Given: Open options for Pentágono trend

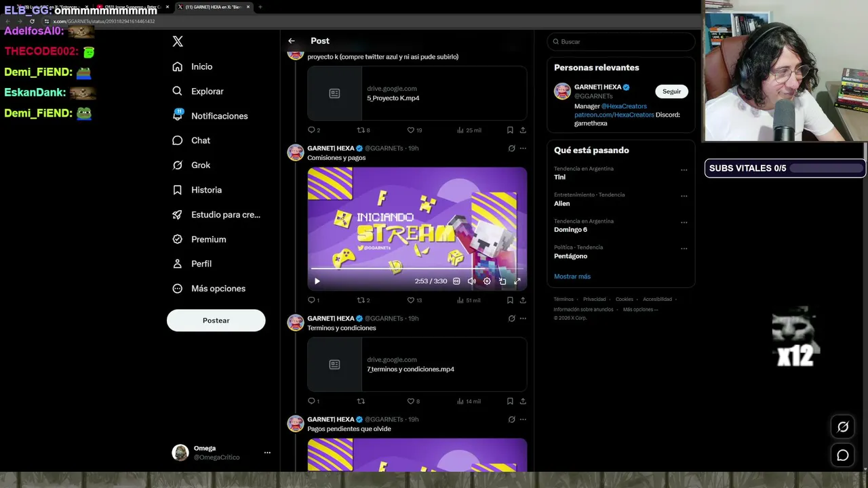Looking at the screenshot, I should [684, 248].
